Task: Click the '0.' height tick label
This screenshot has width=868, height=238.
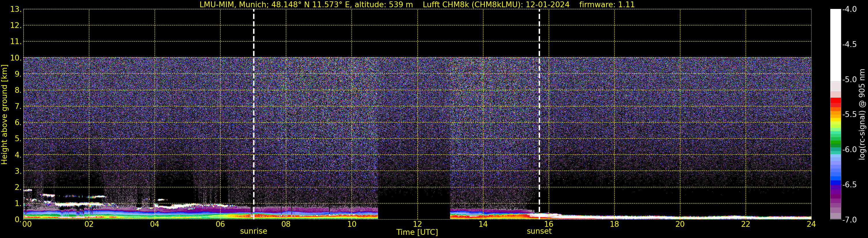Action: pos(18,220)
